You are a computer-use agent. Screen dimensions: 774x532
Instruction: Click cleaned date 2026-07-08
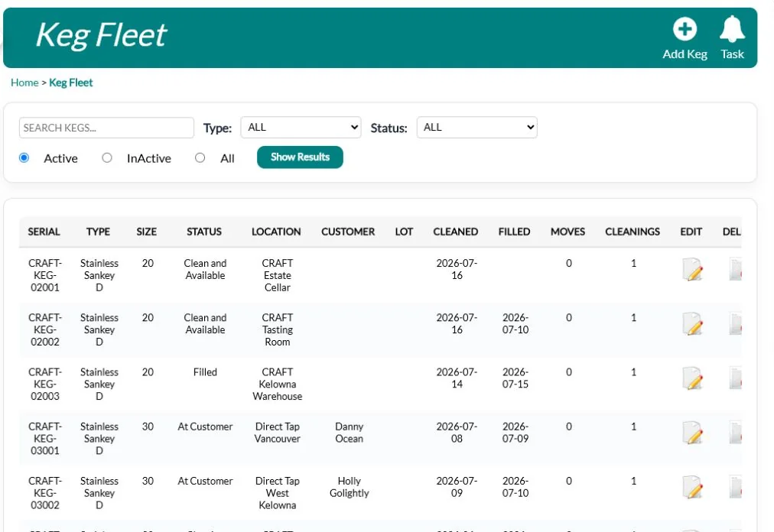pos(457,433)
